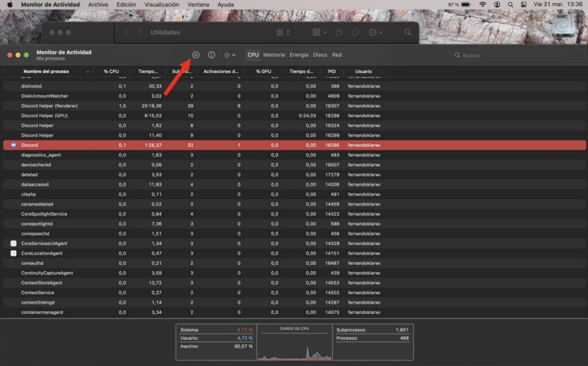Click Wi-Fi icon in menu bar

[483, 4]
